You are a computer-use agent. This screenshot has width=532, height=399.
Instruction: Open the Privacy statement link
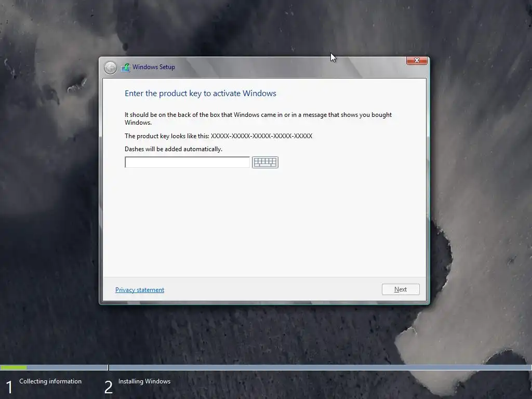click(140, 290)
